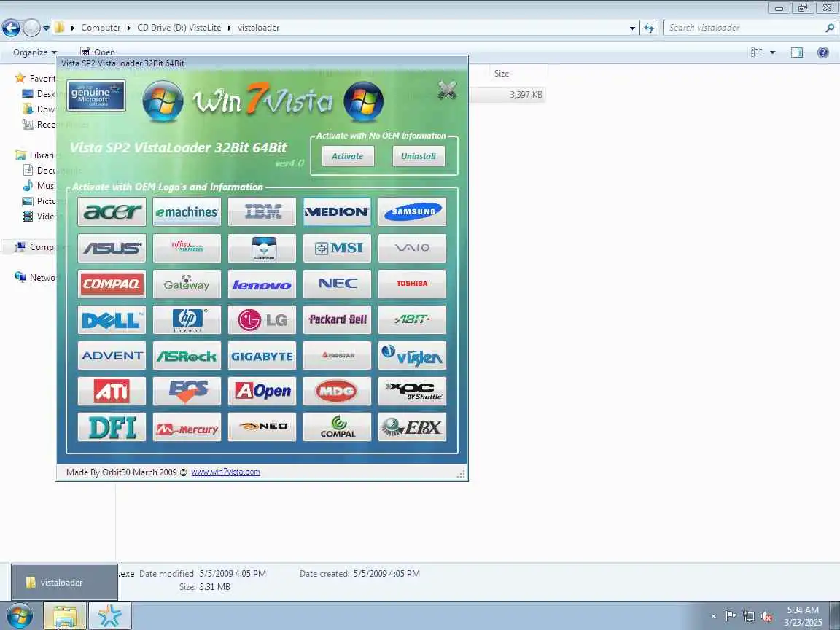This screenshot has height=630, width=840.
Task: Select the Compal OEM logo
Action: (337, 427)
